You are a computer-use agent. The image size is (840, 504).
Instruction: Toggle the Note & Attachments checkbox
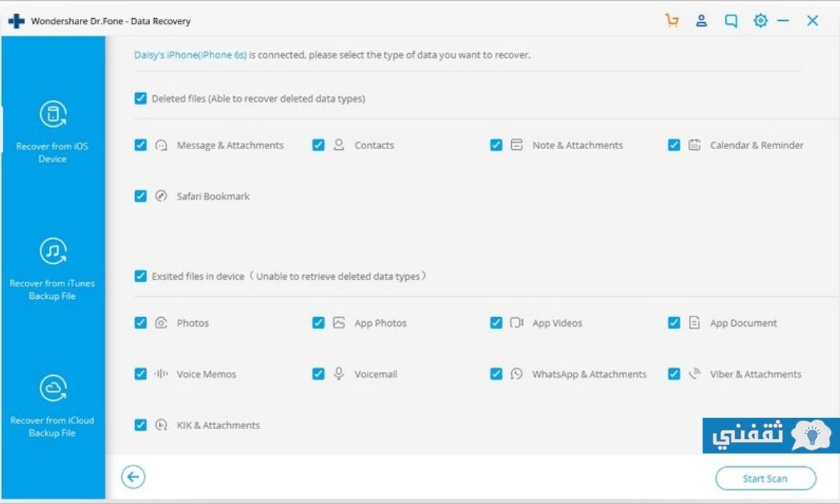[x=496, y=145]
